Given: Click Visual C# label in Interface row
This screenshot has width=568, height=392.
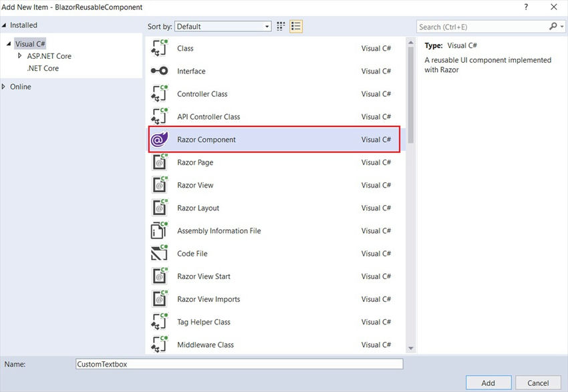Looking at the screenshot, I should [376, 71].
